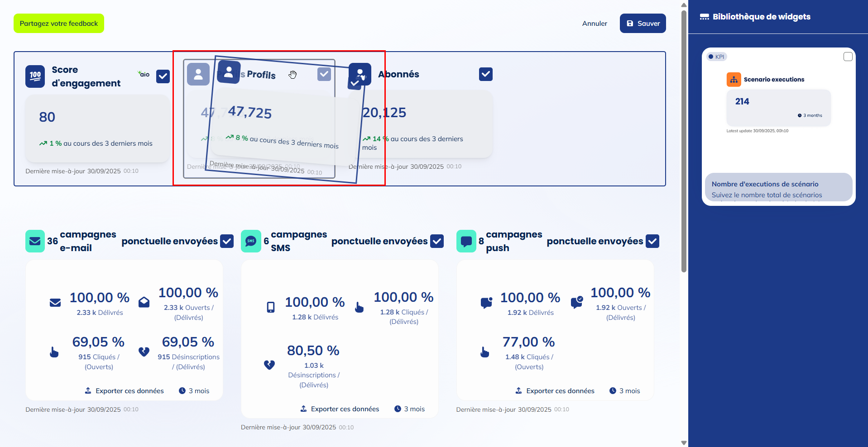The image size is (868, 447).
Task: Uncheck the Abonnés widget checkbox
Action: (485, 74)
